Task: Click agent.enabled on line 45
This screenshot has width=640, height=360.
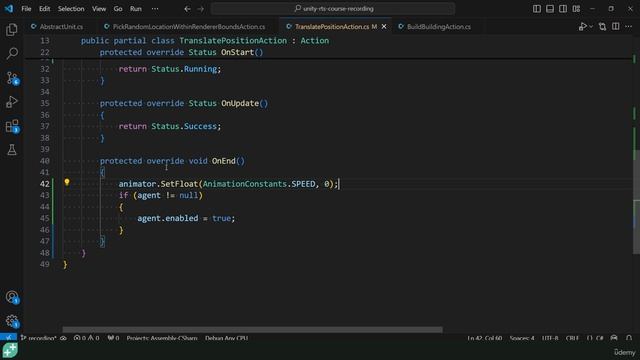Action: [167, 218]
